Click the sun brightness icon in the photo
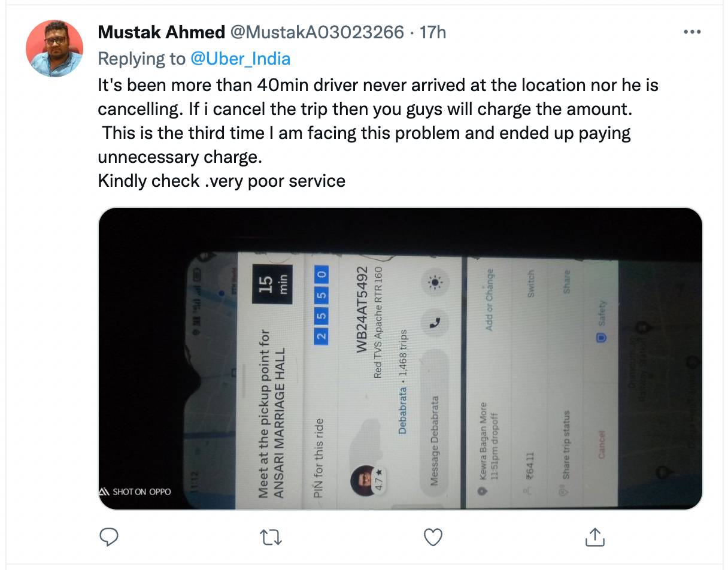The image size is (728, 570). pyautogui.click(x=433, y=282)
